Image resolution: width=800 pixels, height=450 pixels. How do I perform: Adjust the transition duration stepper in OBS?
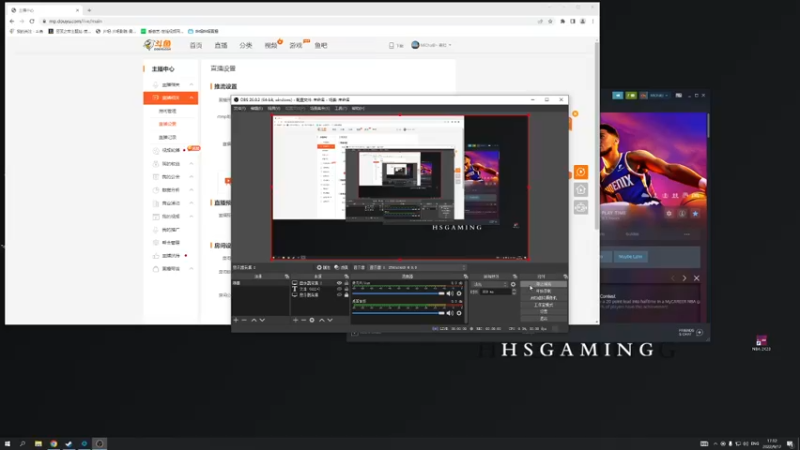coord(514,292)
